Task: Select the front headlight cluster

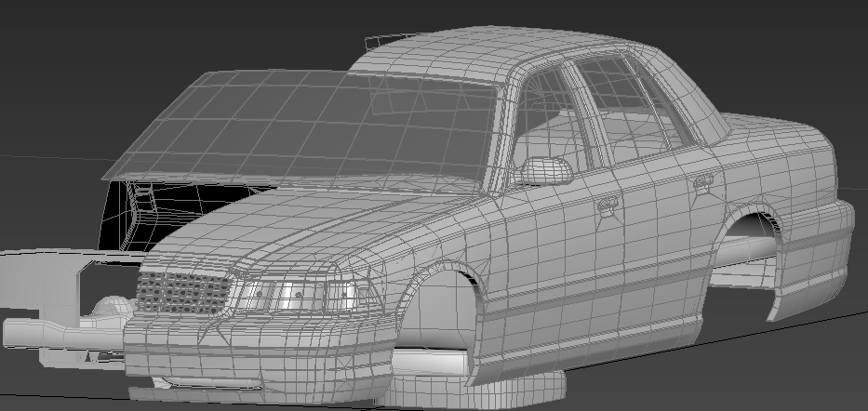Action: tap(303, 295)
